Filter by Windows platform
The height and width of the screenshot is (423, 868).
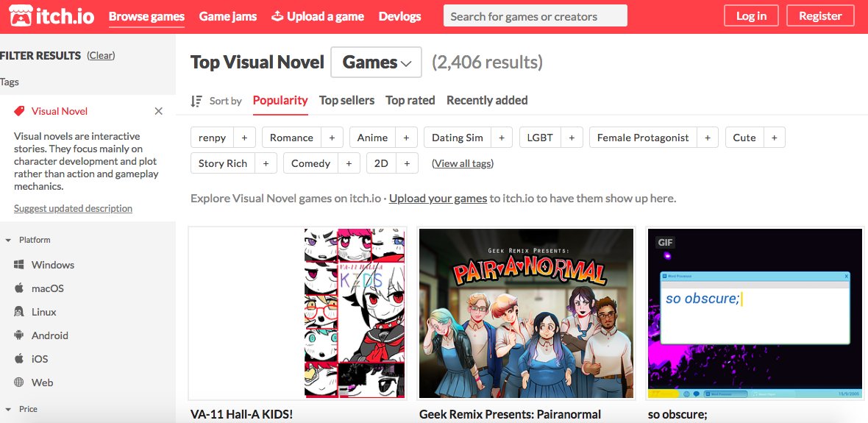coord(44,265)
